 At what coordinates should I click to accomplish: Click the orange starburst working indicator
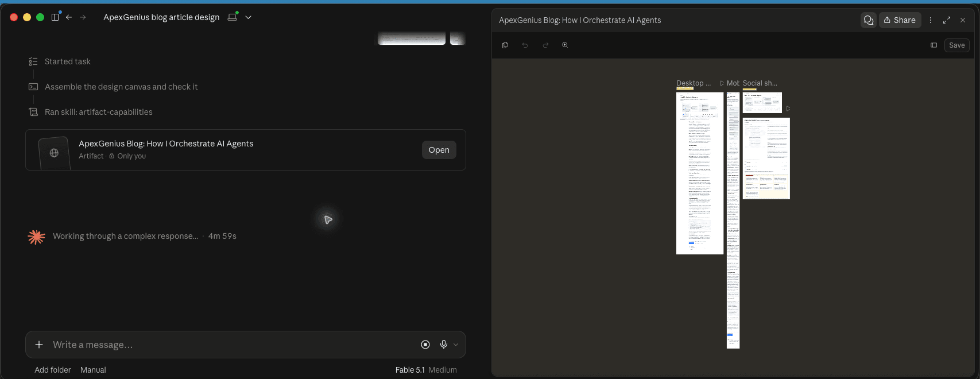pyautogui.click(x=36, y=237)
